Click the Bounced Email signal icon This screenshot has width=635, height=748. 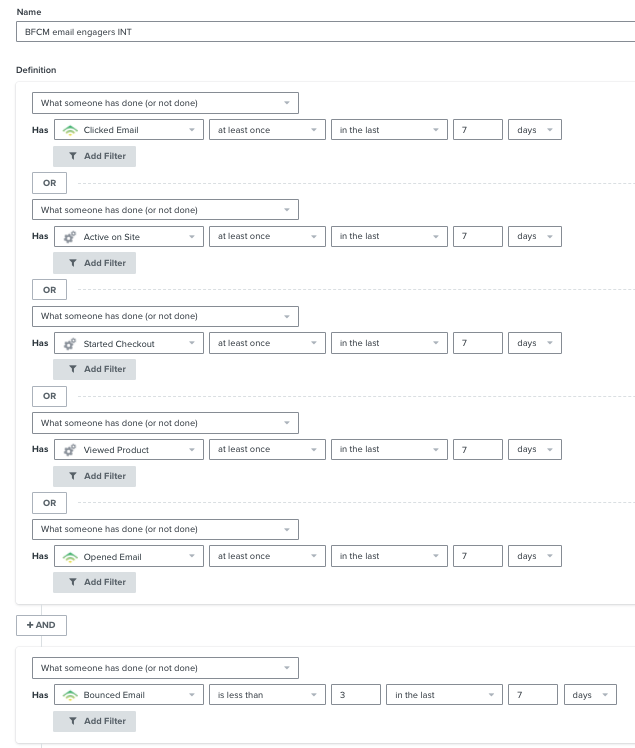point(70,695)
